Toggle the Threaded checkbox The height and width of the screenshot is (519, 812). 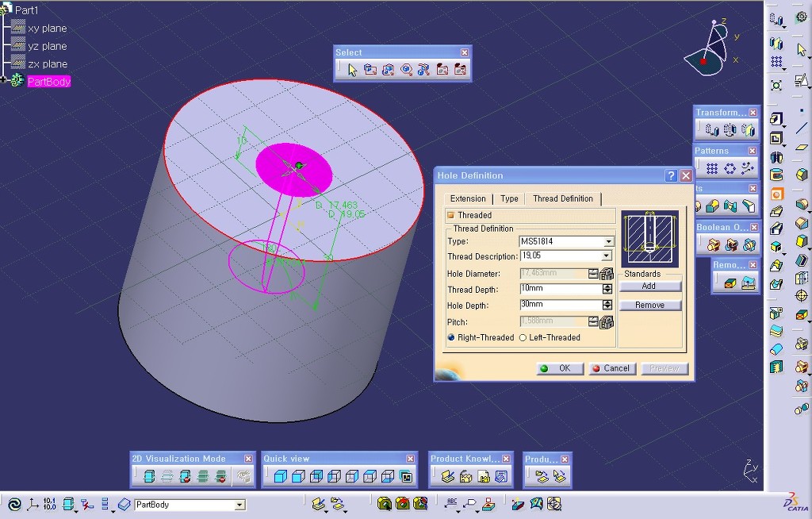pyautogui.click(x=450, y=215)
